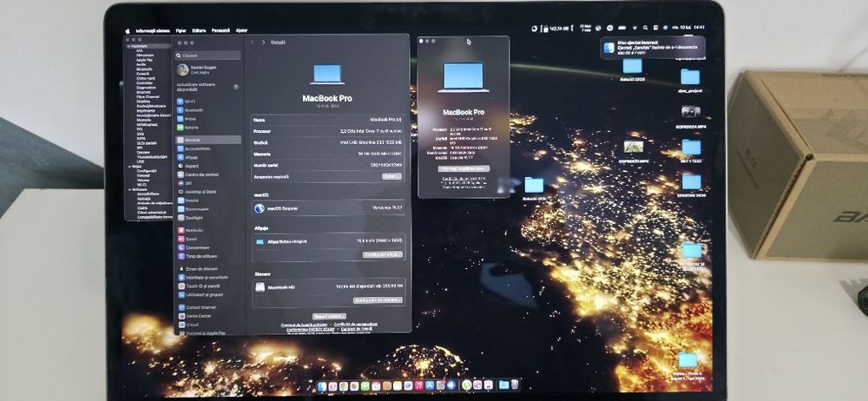Open the Editare menu
The width and height of the screenshot is (868, 401).
point(199,30)
